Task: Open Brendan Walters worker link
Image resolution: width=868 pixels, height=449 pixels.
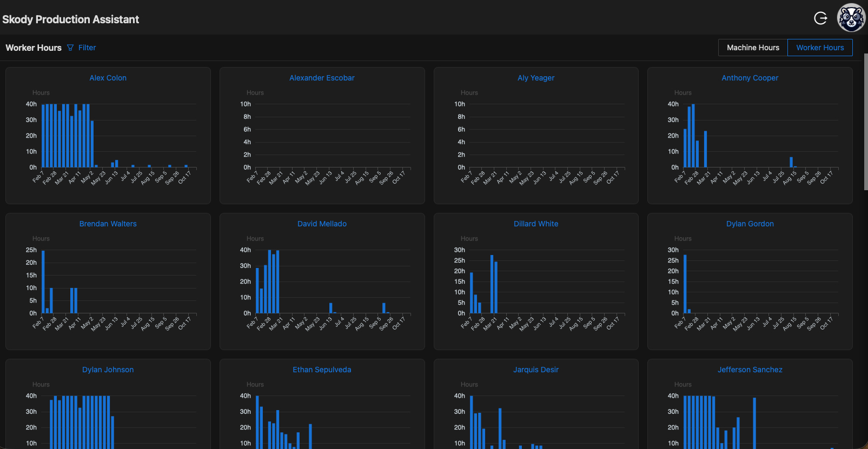Action: pos(108,224)
